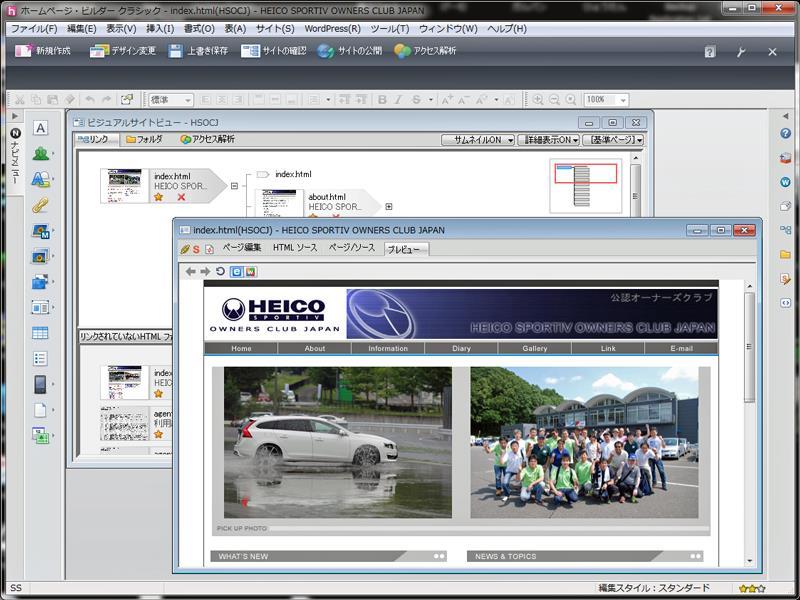Click the smartphone icon in the sidebar
The height and width of the screenshot is (600, 800).
pyautogui.click(x=40, y=384)
